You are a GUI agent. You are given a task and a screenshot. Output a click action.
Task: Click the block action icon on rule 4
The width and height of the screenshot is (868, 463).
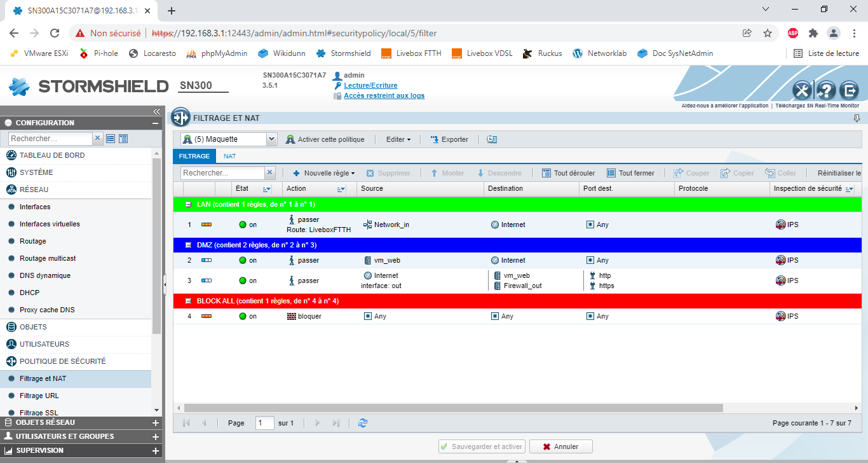tap(292, 316)
